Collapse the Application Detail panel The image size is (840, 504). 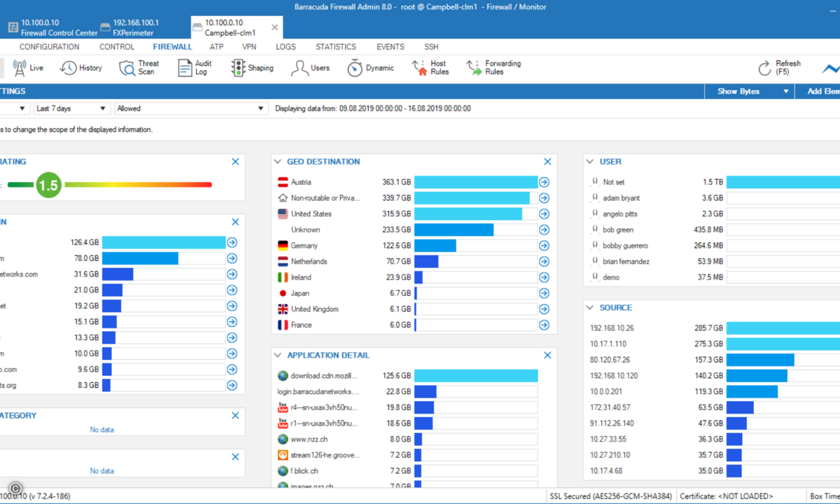point(278,356)
